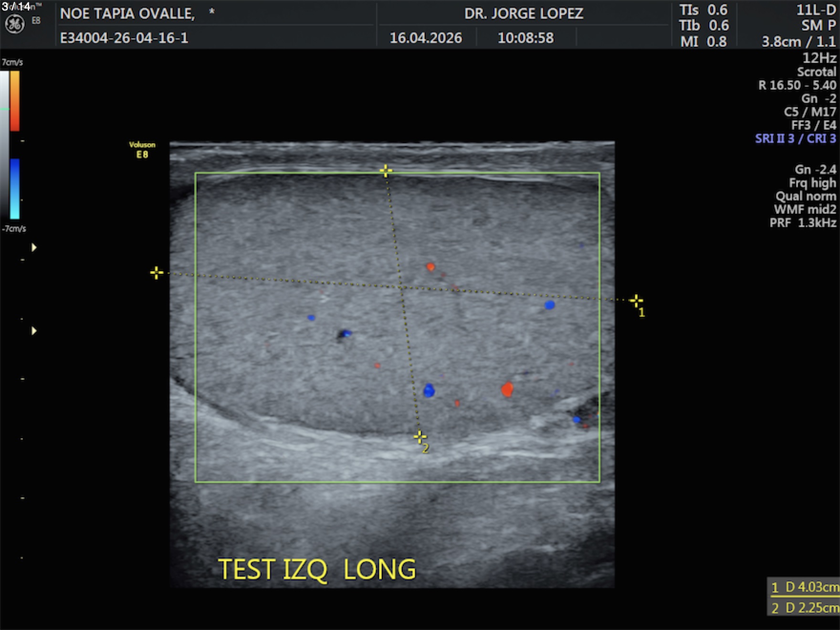Click the patient name NOE TAPIA OVALLE
Viewport: 840px width, 630px height.
pyautogui.click(x=127, y=13)
